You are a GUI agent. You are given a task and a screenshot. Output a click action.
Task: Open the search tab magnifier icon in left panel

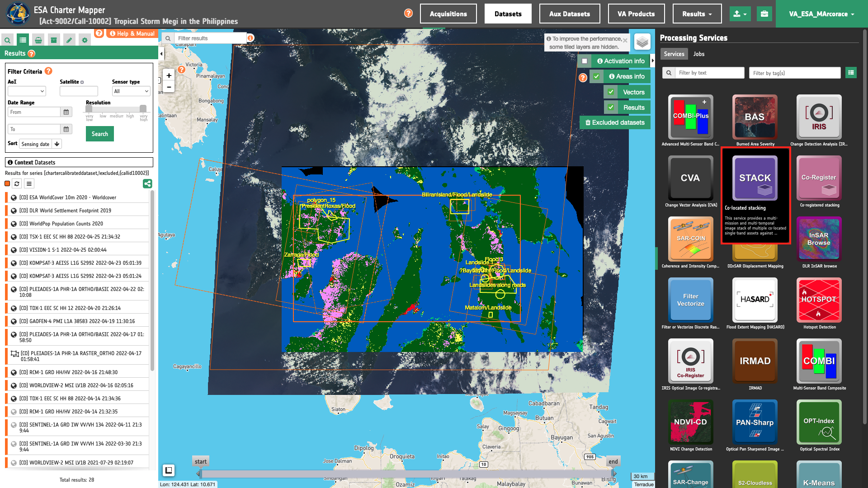click(x=7, y=40)
